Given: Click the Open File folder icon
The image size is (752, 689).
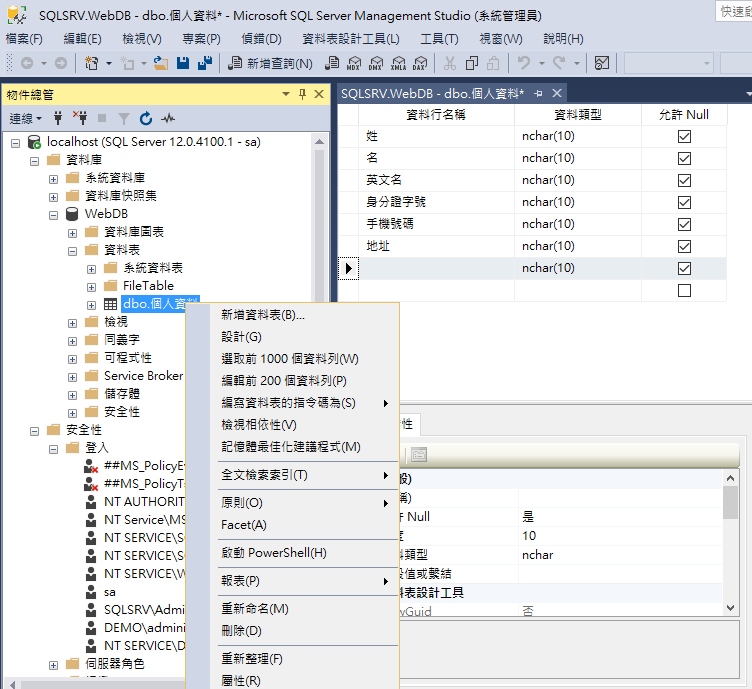Looking at the screenshot, I should click(161, 63).
